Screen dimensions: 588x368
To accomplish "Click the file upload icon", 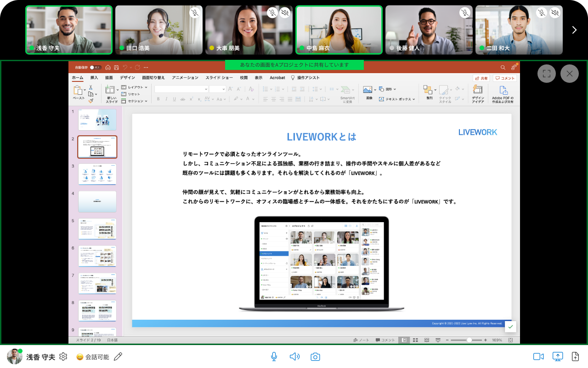I will 575,356.
